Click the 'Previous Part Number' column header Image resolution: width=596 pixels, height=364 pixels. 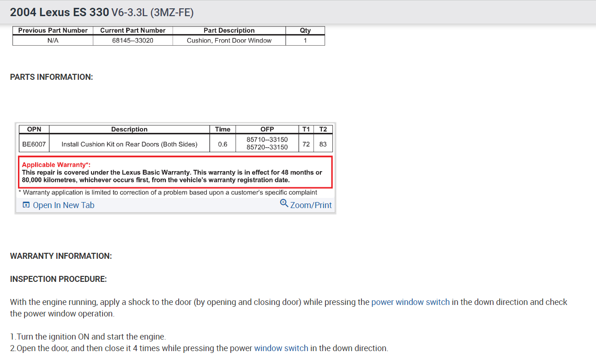(x=53, y=30)
